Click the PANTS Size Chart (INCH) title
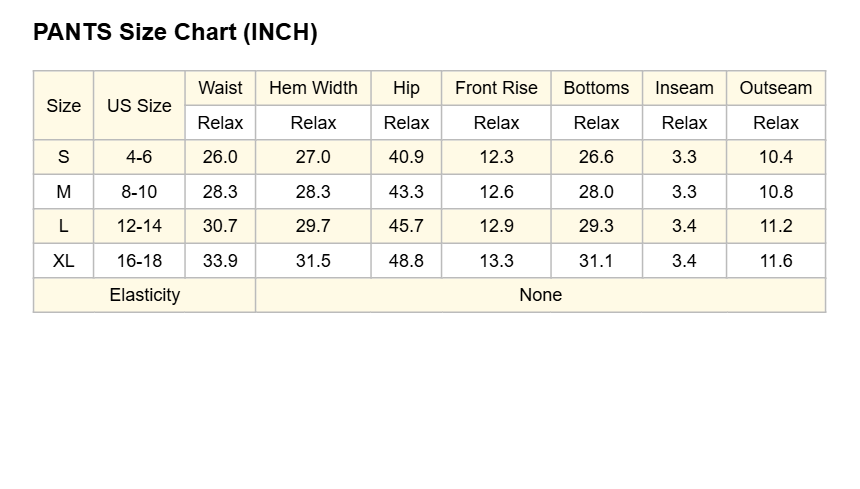Screen dimensions: 860x489 coord(175,32)
